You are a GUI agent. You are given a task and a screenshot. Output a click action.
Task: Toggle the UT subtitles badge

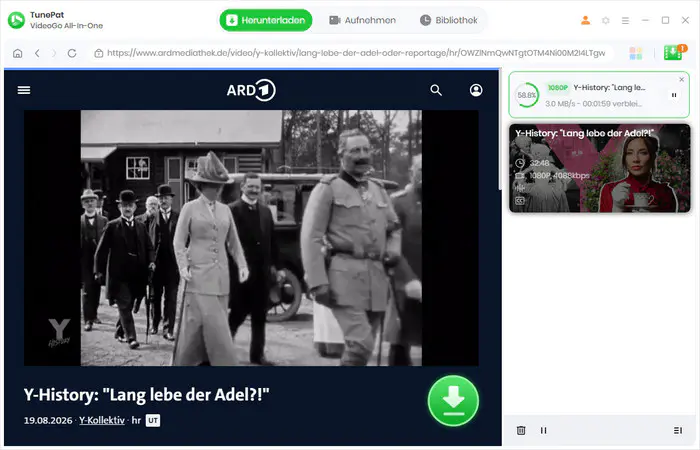(153, 420)
